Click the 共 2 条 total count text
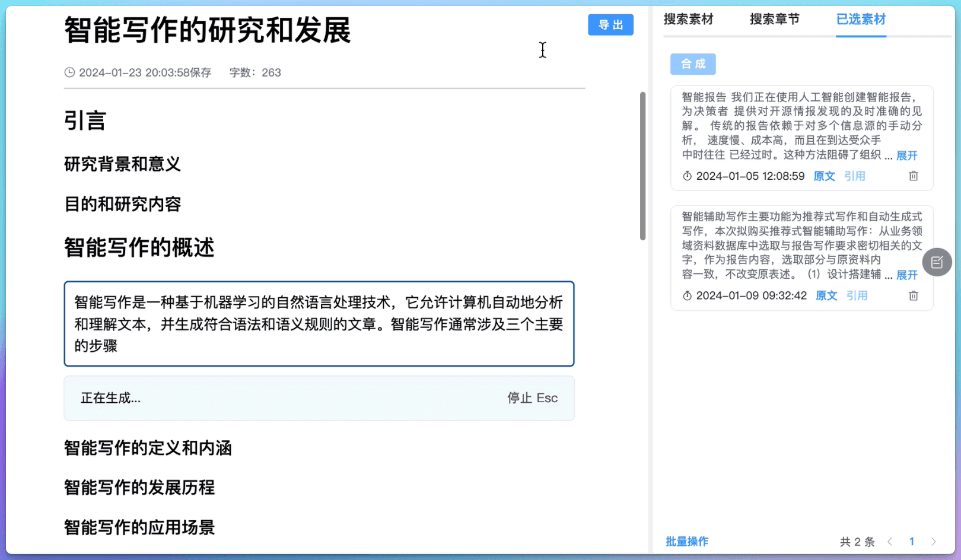The image size is (961, 560). point(857,542)
